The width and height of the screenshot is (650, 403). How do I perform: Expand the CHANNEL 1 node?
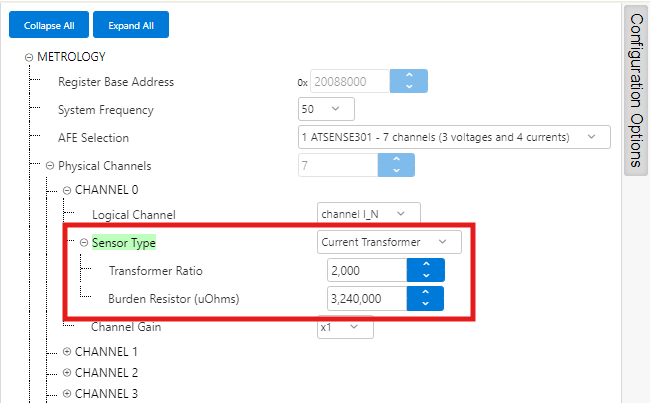(67, 352)
